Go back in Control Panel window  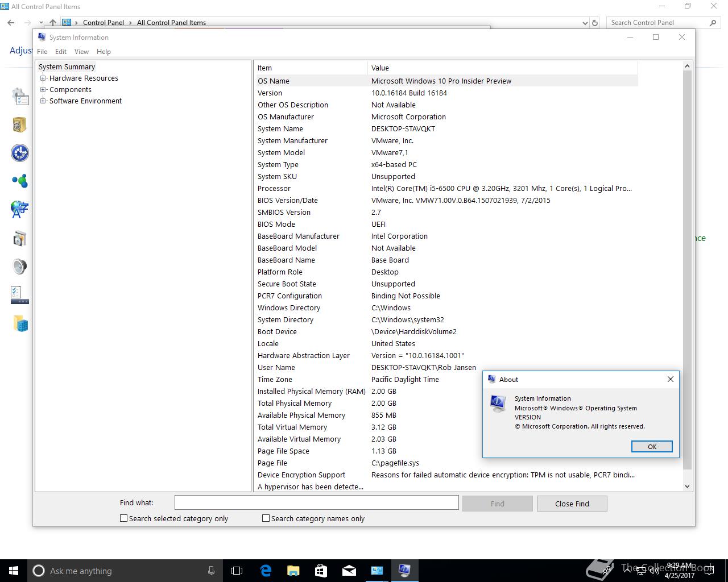[x=11, y=23]
